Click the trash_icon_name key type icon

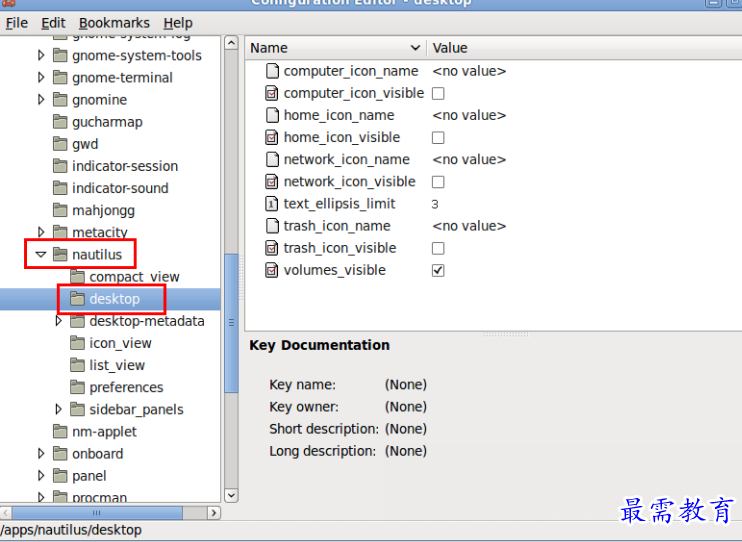tap(272, 226)
